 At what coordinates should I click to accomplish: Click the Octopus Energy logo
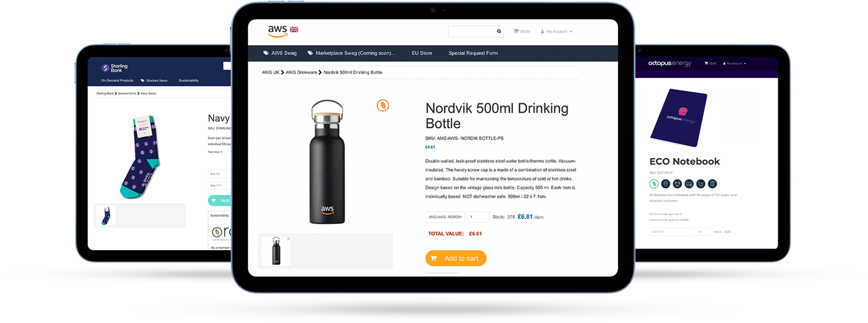(669, 63)
